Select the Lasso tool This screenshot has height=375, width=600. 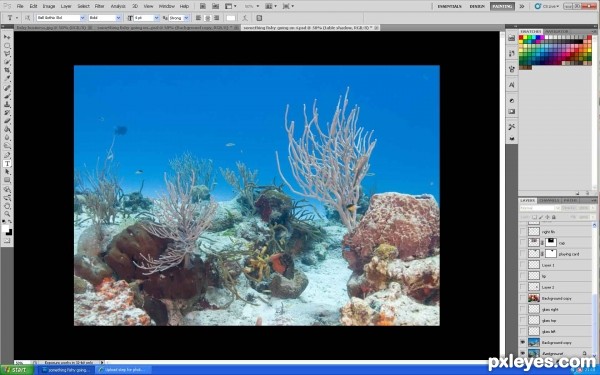point(7,54)
